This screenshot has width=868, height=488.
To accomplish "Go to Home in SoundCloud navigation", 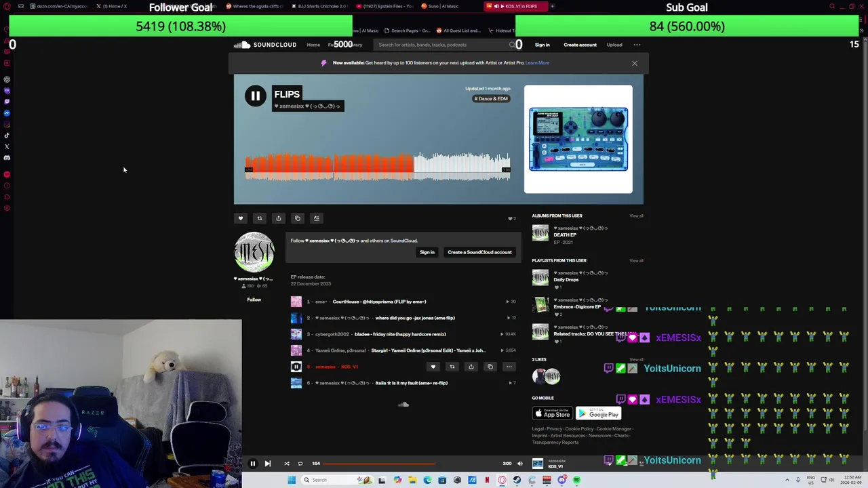I will 313,45.
